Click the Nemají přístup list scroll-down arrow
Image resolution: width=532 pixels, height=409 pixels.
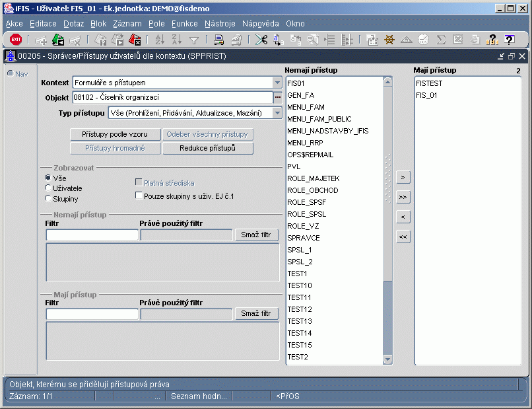click(387, 359)
